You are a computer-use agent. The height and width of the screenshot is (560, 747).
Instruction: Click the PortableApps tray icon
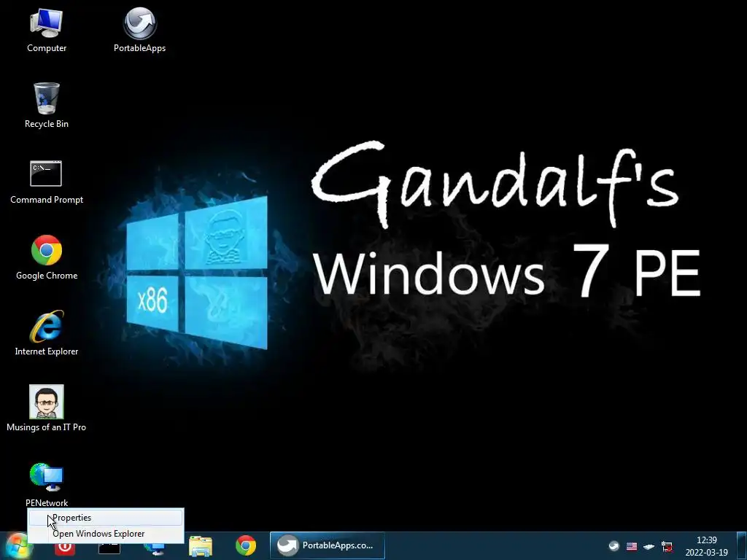coord(614,546)
